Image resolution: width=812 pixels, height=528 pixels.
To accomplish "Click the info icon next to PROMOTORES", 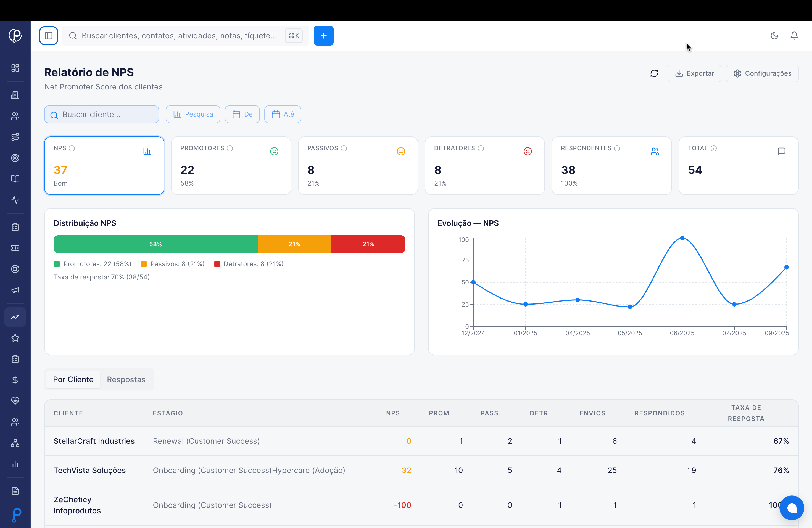I will coord(230,148).
